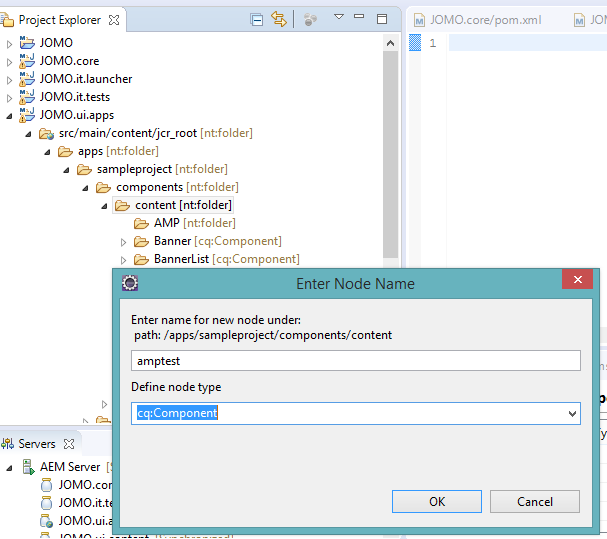Collapse the JOMO.ui.apps project
The image size is (607, 539).
pyautogui.click(x=9, y=116)
